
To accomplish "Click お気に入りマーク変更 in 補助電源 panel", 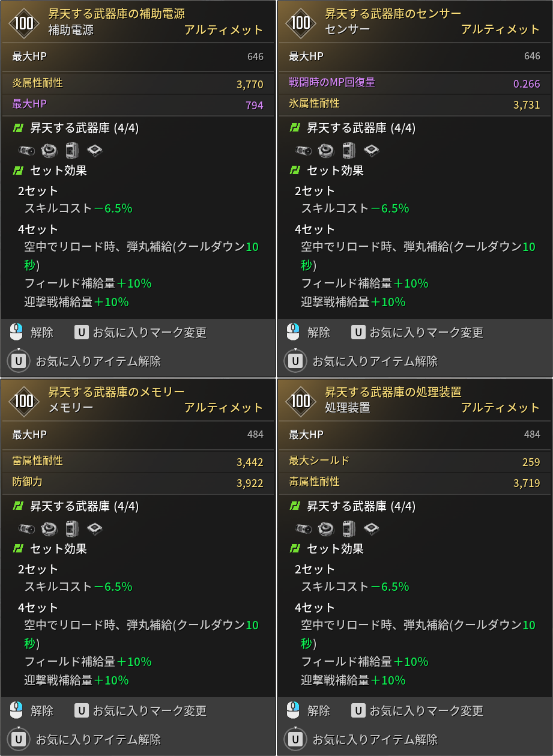I will [x=150, y=332].
